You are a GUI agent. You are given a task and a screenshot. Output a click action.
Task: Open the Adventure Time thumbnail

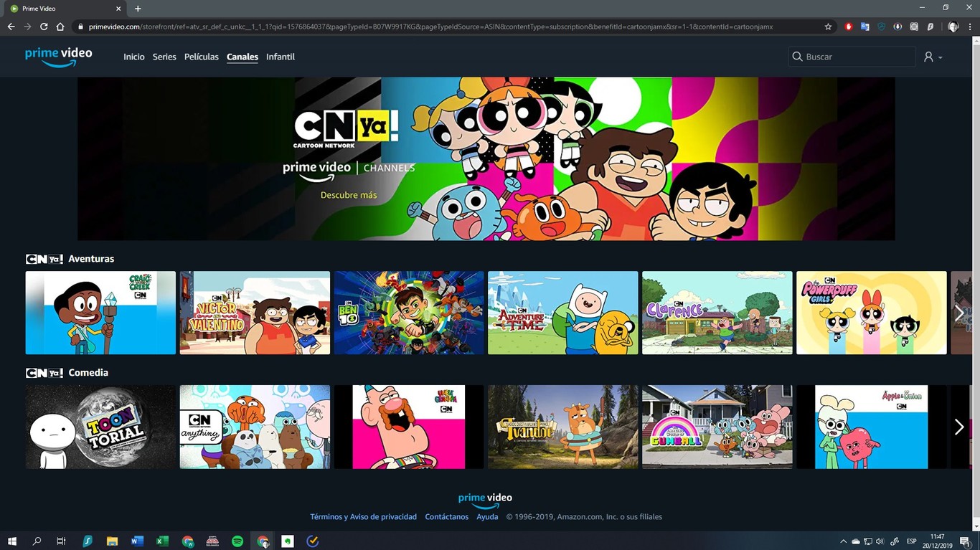pos(562,313)
